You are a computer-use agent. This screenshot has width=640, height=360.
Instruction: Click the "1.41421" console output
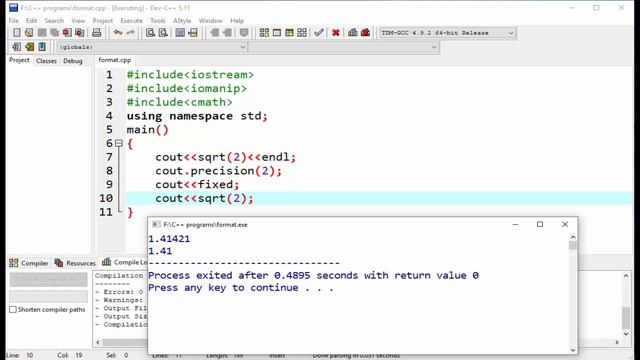(169, 239)
